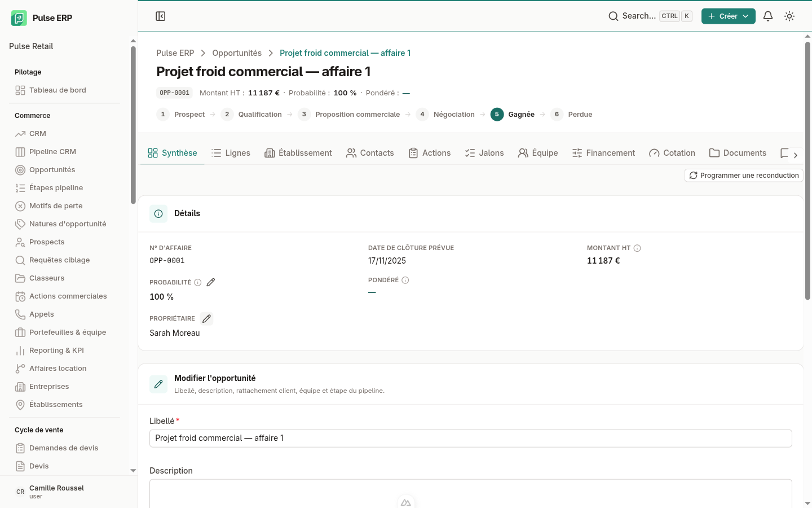Open Camille Roussel user profile
This screenshot has height=508, width=812.
coord(69,492)
